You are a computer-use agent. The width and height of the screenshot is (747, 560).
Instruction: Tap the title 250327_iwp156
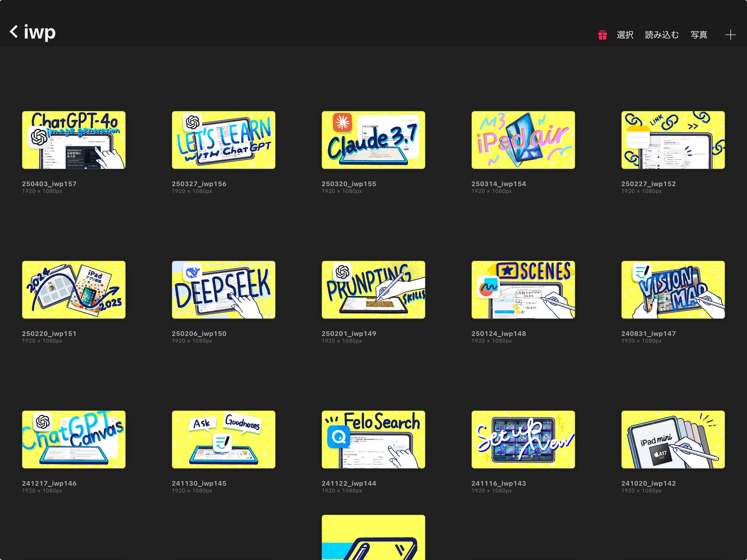coord(199,184)
